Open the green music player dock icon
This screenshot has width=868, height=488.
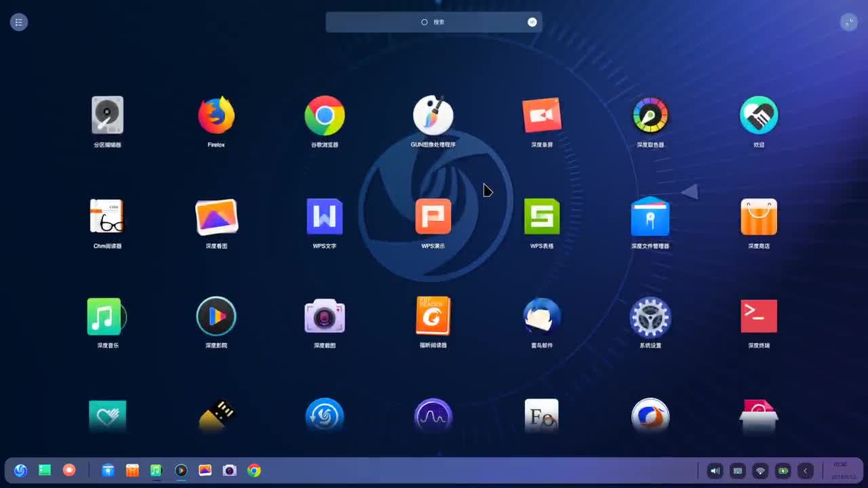tap(156, 470)
